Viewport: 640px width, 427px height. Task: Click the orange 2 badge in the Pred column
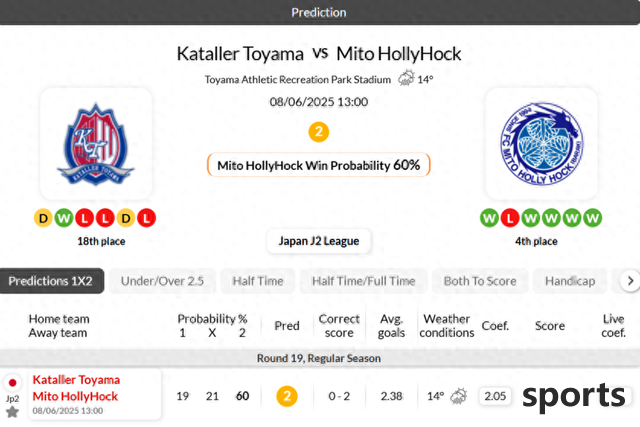click(287, 396)
